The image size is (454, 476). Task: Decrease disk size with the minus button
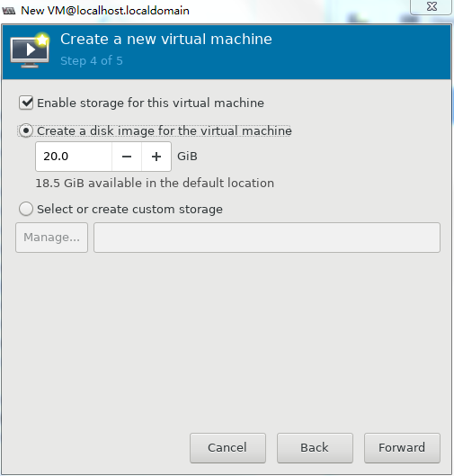pyautogui.click(x=127, y=157)
